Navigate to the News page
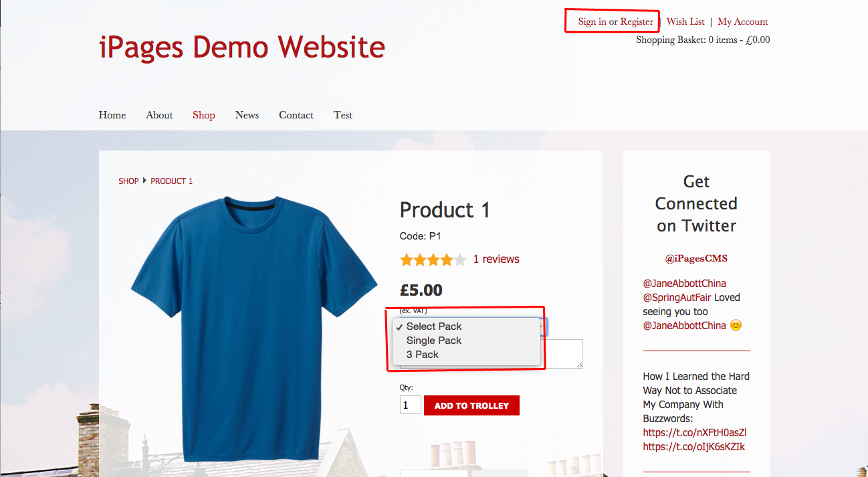The width and height of the screenshot is (868, 477). (247, 115)
